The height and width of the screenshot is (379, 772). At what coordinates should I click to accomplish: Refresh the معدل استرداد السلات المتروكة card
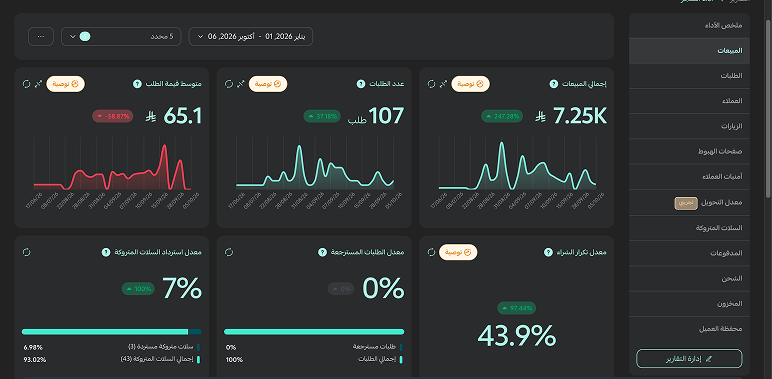27,252
